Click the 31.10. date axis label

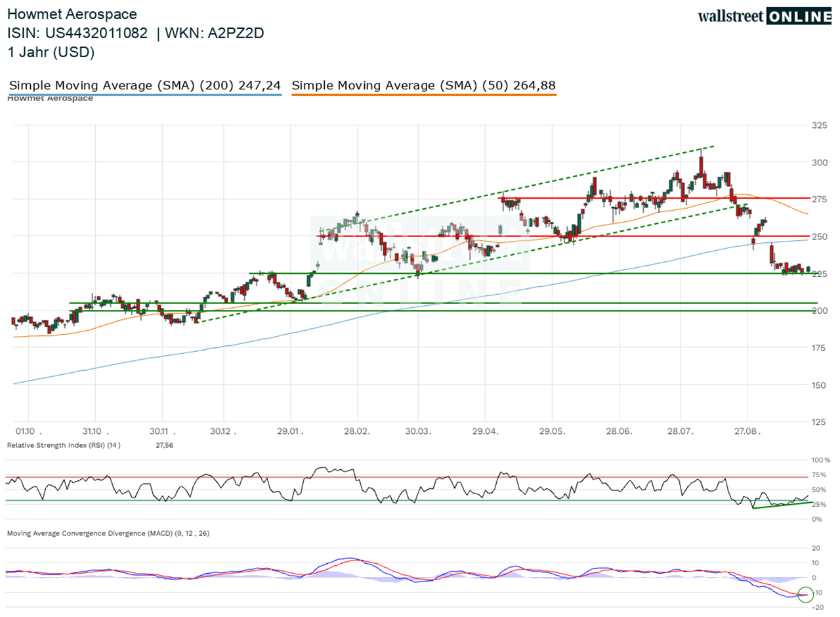tap(94, 431)
